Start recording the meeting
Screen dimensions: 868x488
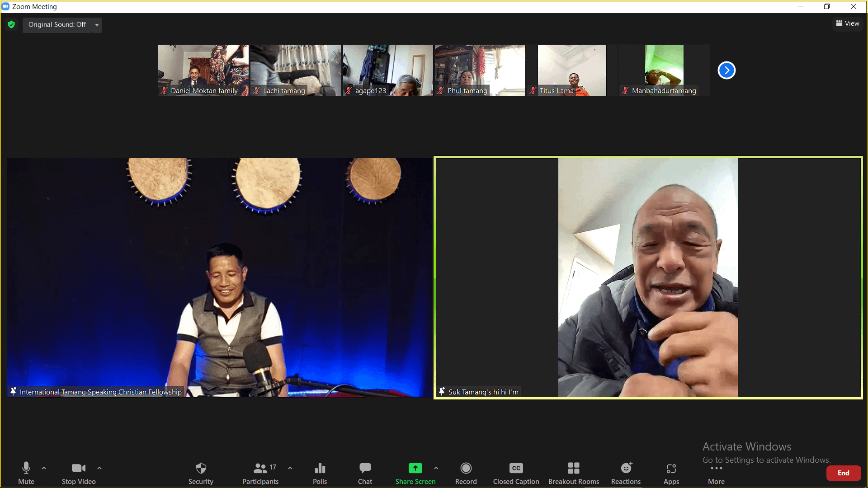click(x=466, y=473)
